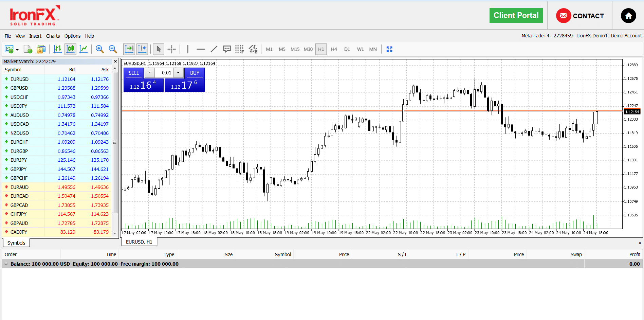Switch to H4 timeframe
Viewport: 644px width, 320px height.
[x=334, y=49]
